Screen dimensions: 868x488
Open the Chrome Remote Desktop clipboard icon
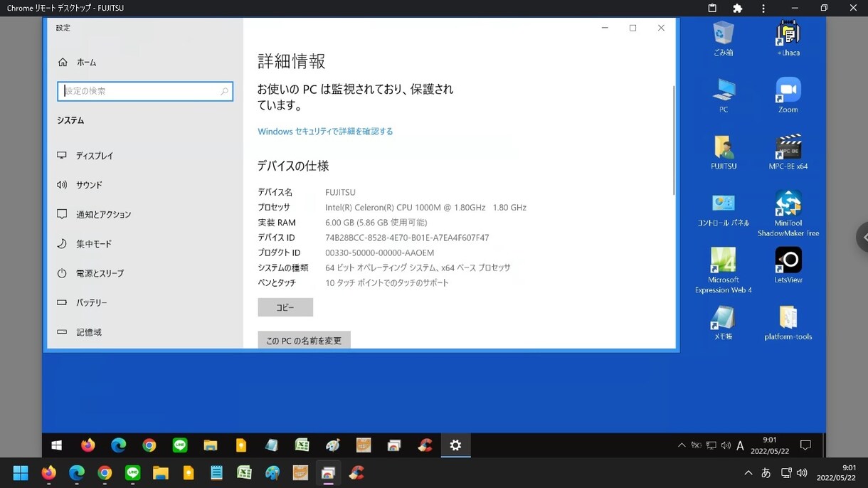(712, 8)
